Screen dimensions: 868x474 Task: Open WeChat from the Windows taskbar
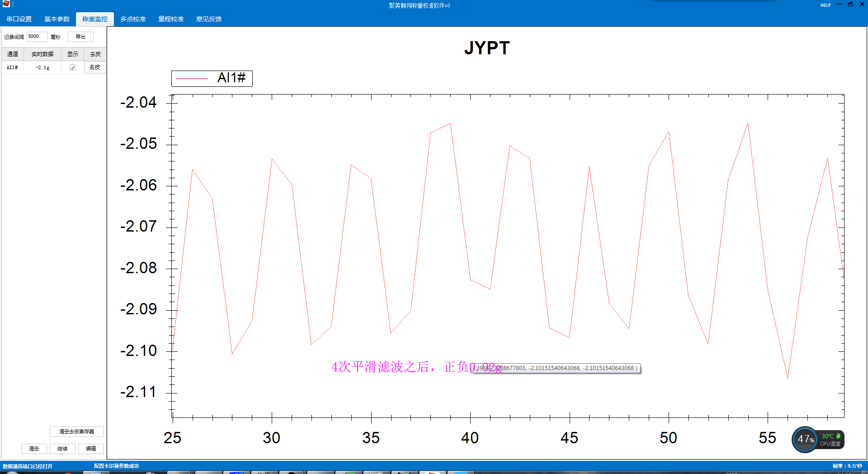click(x=349, y=472)
